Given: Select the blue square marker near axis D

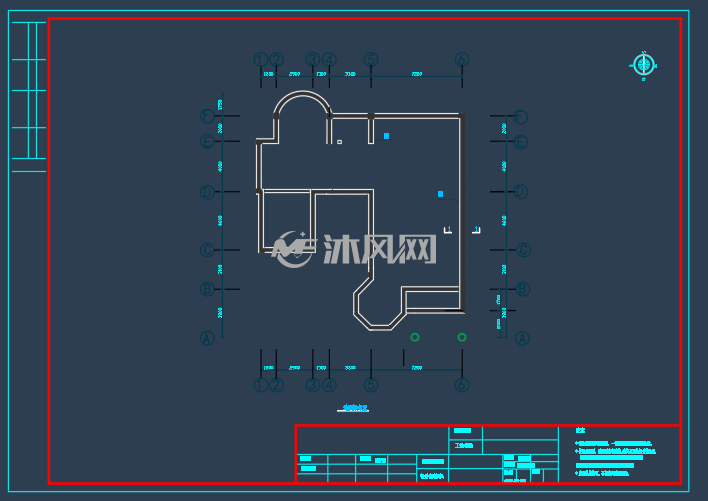Looking at the screenshot, I should 441,194.
